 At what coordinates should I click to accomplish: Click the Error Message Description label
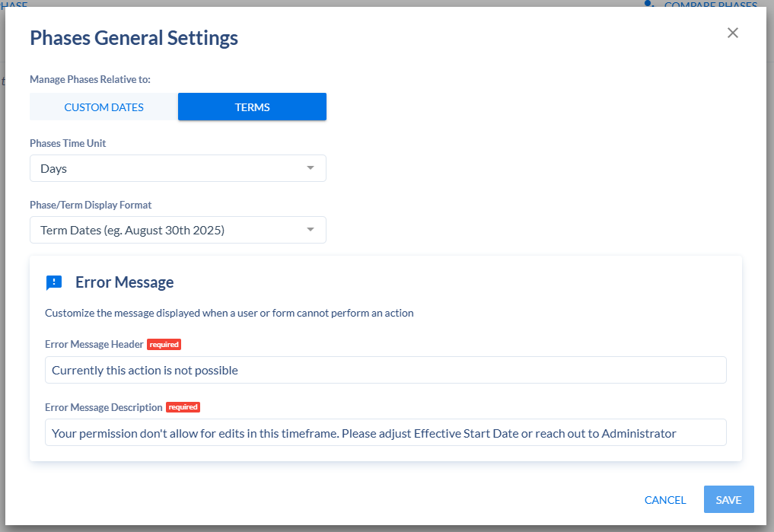104,407
